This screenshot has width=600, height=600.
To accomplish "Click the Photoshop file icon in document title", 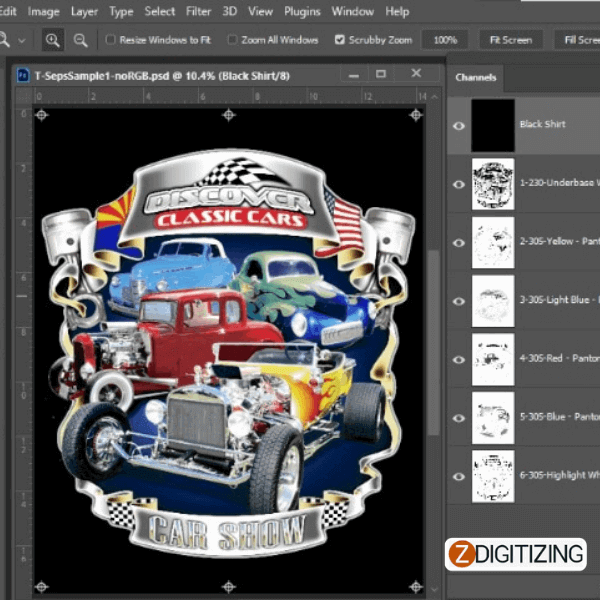I will pos(23,75).
